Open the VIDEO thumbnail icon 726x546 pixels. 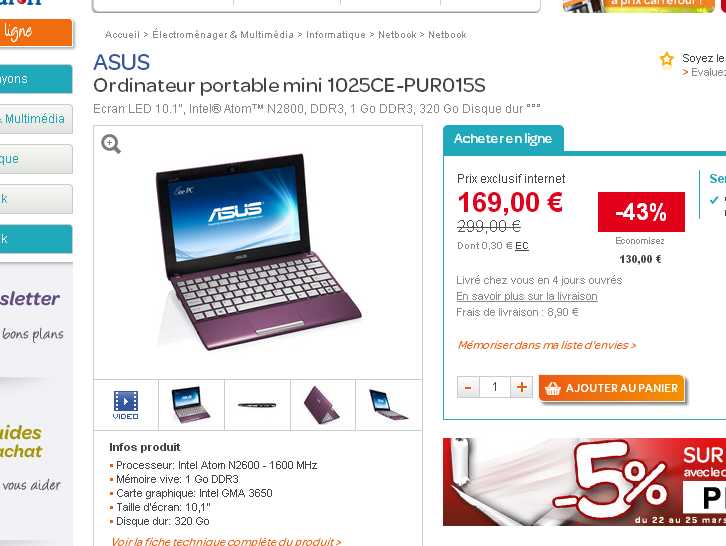pos(125,405)
